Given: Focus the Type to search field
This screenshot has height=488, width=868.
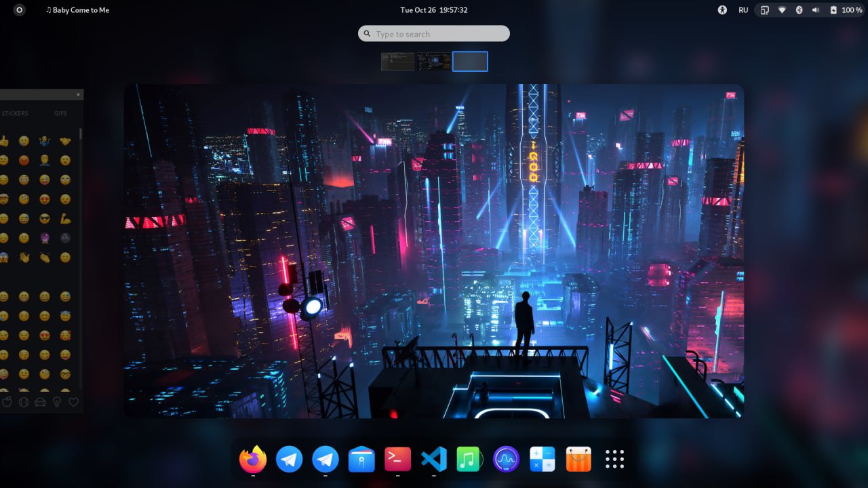Looking at the screenshot, I should 434,34.
